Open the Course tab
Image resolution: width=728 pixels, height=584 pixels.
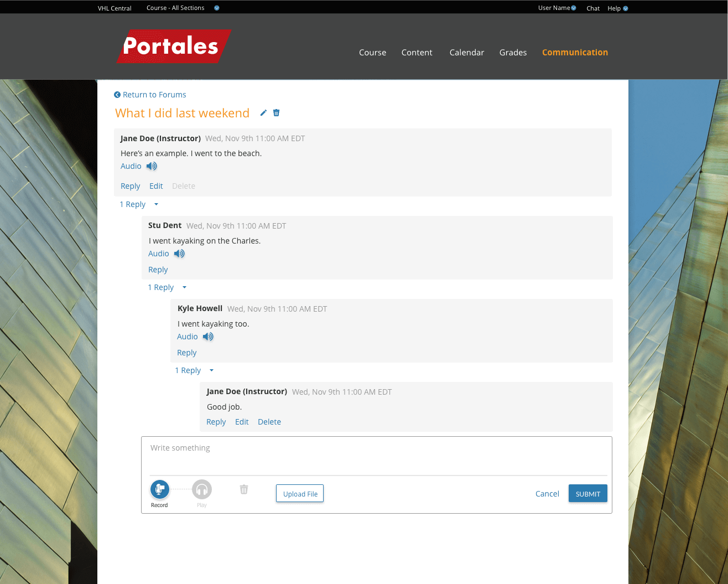click(x=372, y=53)
